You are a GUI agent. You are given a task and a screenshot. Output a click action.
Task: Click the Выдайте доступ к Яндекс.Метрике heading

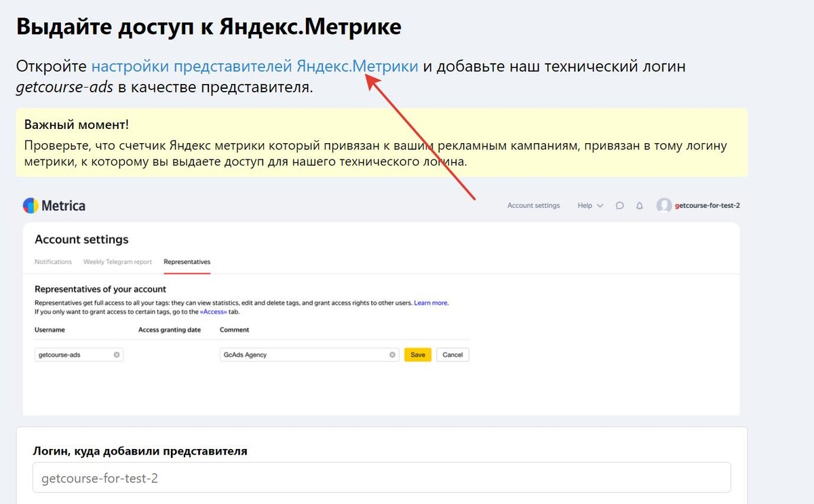(209, 27)
